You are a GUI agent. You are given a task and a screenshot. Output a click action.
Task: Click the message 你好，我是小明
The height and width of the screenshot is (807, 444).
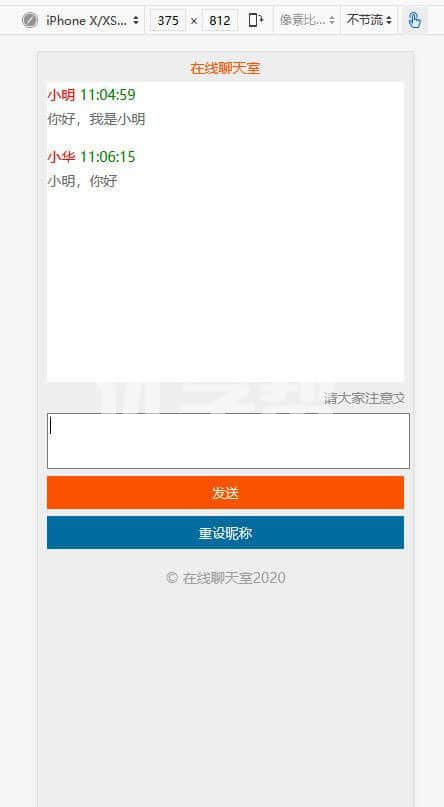[96, 119]
